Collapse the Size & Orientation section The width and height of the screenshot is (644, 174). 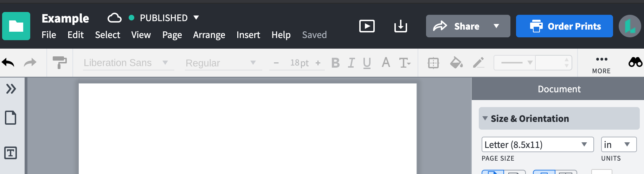[x=485, y=118]
